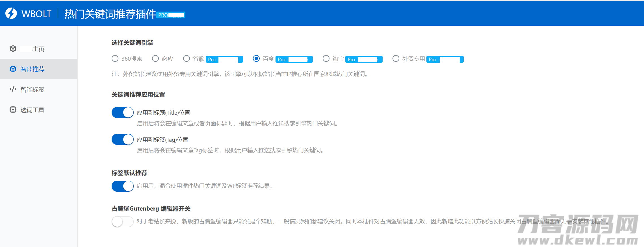Click the Pro badge next to 外贸专用
This screenshot has width=644, height=247.
pos(445,59)
